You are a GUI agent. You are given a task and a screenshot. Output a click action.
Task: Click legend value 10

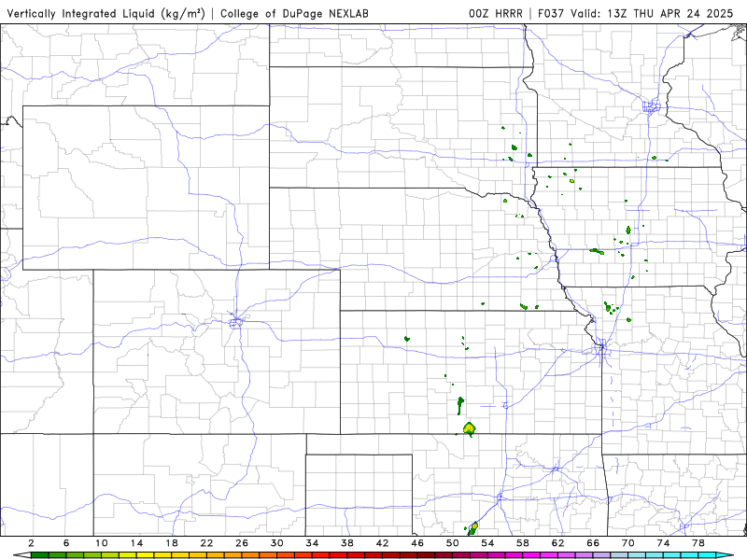coord(102,543)
